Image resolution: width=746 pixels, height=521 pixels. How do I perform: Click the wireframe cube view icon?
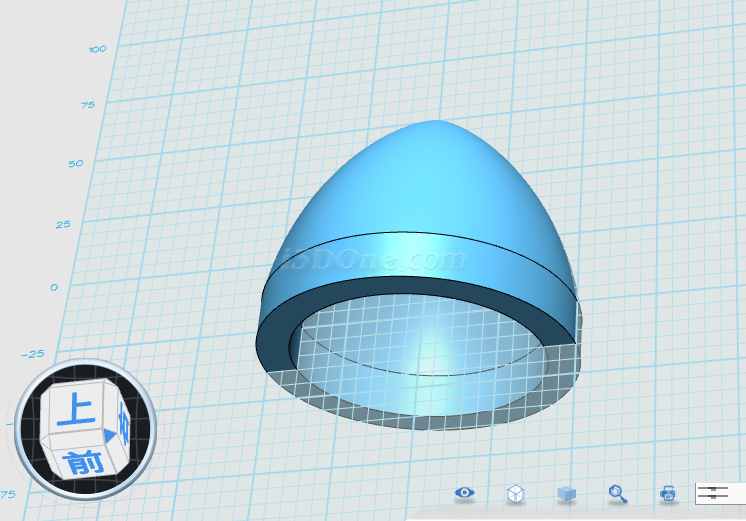point(515,493)
